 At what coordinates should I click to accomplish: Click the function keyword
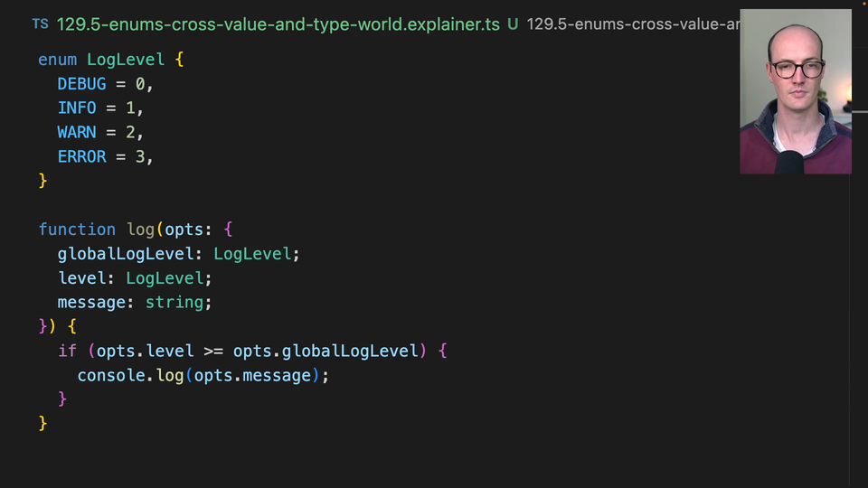pos(77,230)
